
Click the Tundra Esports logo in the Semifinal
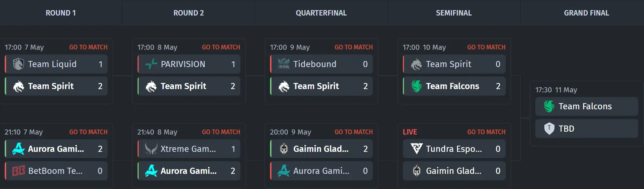click(417, 149)
